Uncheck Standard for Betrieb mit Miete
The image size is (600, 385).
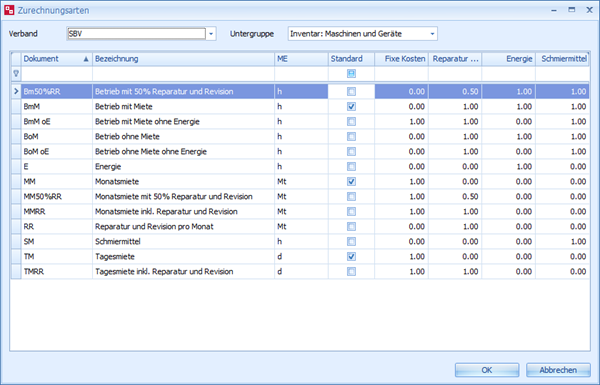[351, 106]
